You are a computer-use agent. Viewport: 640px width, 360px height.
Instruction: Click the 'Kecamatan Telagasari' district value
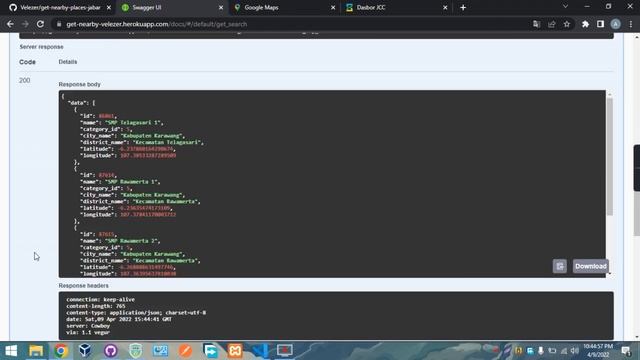coord(167,142)
